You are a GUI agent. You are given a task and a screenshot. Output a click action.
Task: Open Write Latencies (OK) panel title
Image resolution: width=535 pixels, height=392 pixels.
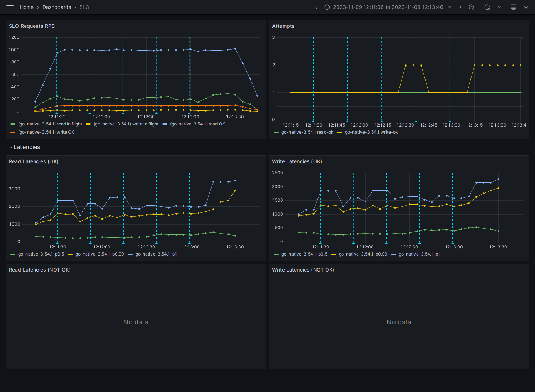(297, 161)
